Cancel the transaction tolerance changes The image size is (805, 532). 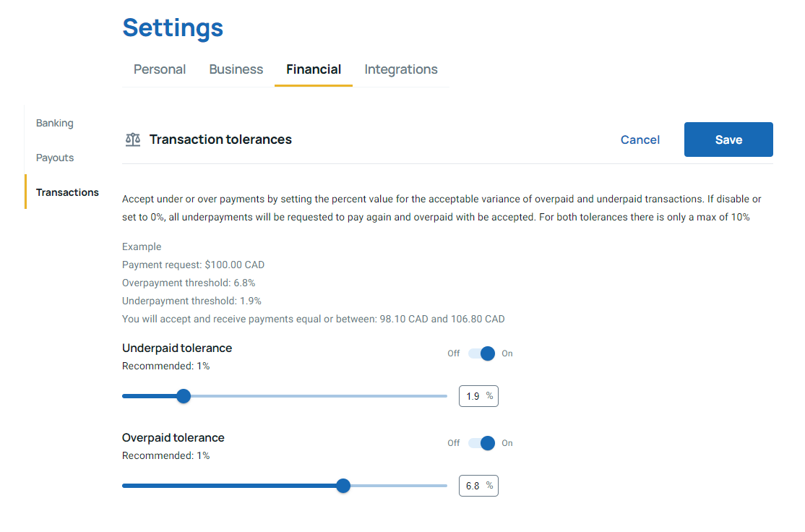640,140
